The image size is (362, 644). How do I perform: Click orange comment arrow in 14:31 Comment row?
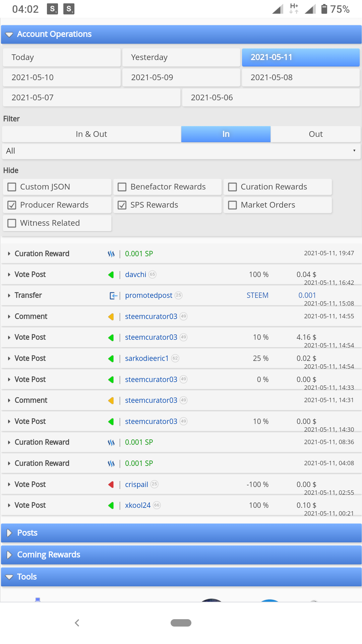(111, 400)
